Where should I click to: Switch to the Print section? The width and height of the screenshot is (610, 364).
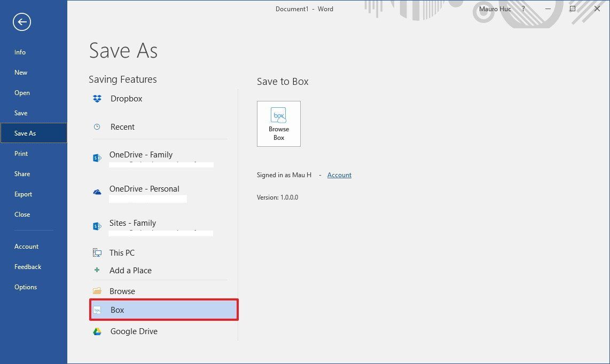point(21,153)
